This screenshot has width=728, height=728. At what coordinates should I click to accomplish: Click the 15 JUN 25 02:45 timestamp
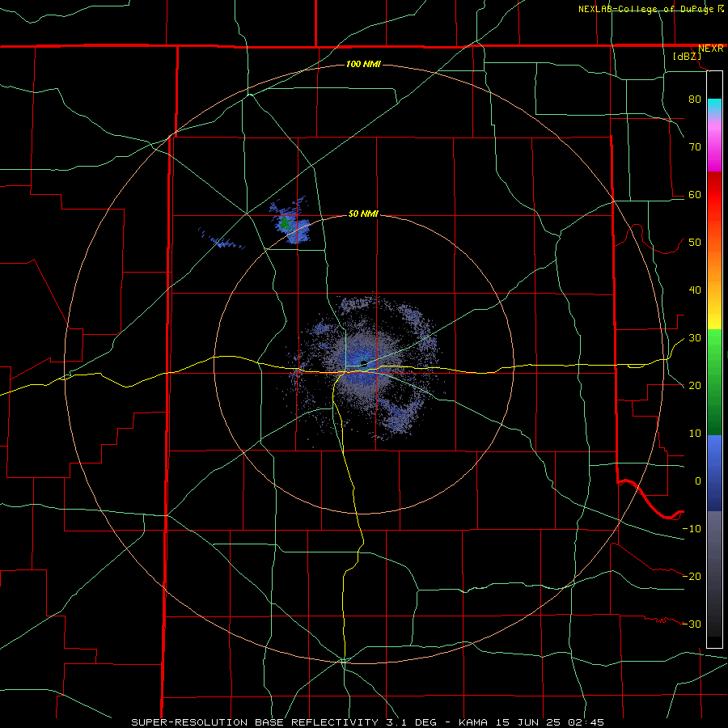point(550,722)
